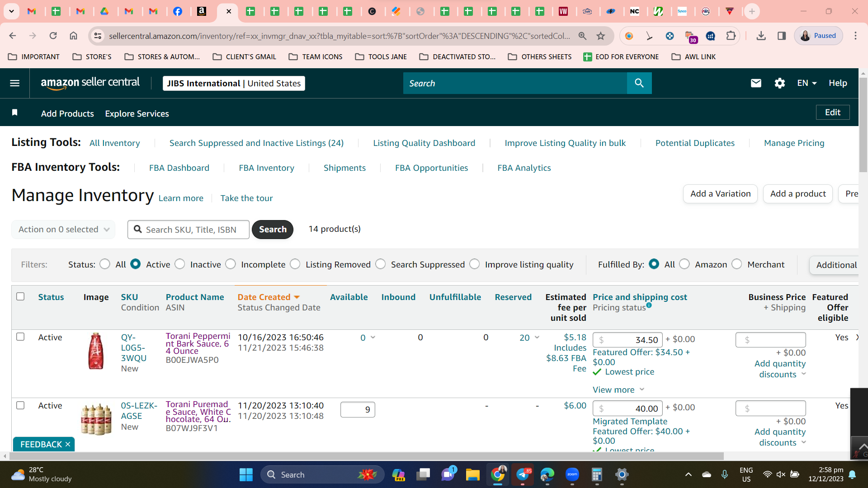Open Add Products in the navigation bar
Screen dimensions: 868x488
tap(67, 114)
